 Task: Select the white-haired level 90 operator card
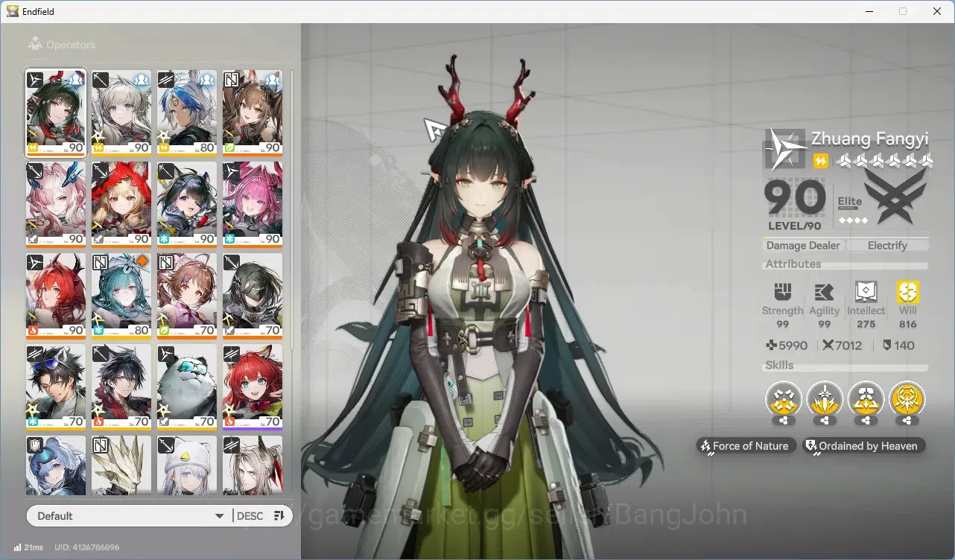click(121, 112)
